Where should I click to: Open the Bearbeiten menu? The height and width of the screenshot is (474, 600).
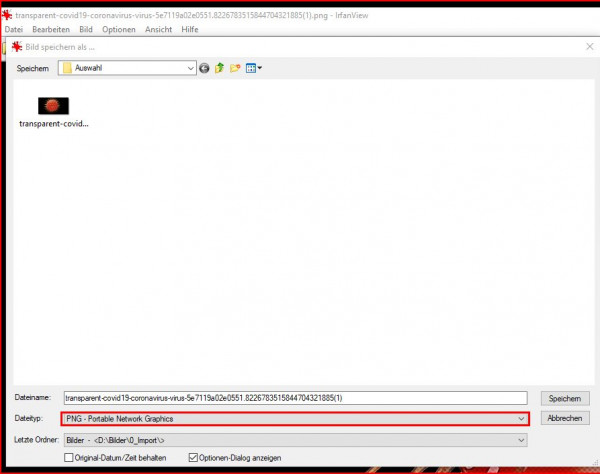51,29
